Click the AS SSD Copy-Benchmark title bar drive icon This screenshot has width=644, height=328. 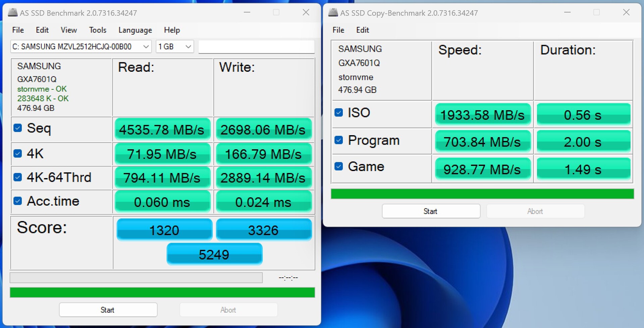point(333,13)
